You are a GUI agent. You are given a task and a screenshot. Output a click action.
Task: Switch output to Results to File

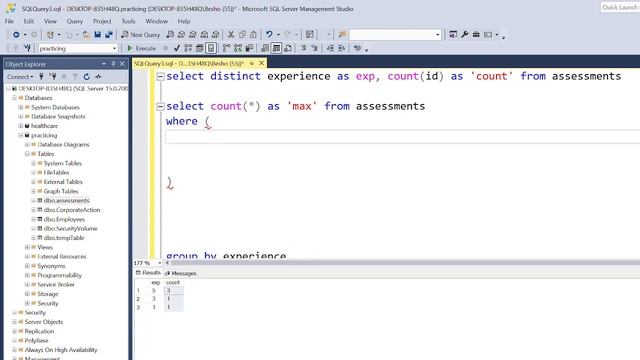[288, 48]
